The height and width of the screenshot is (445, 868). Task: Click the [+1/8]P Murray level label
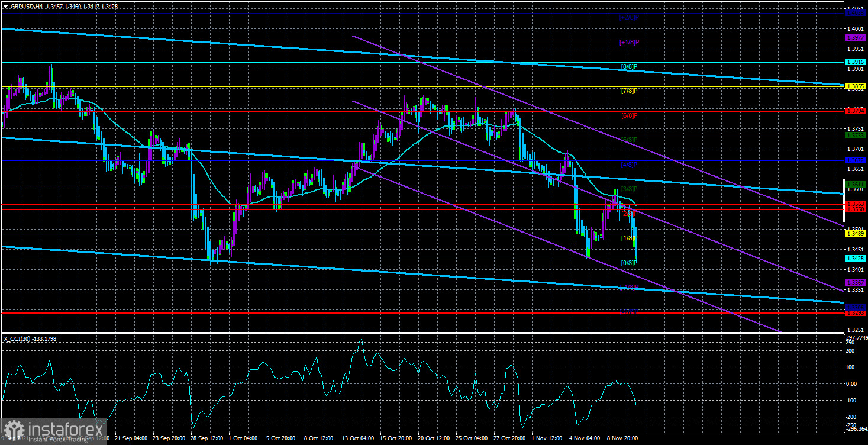[x=628, y=43]
